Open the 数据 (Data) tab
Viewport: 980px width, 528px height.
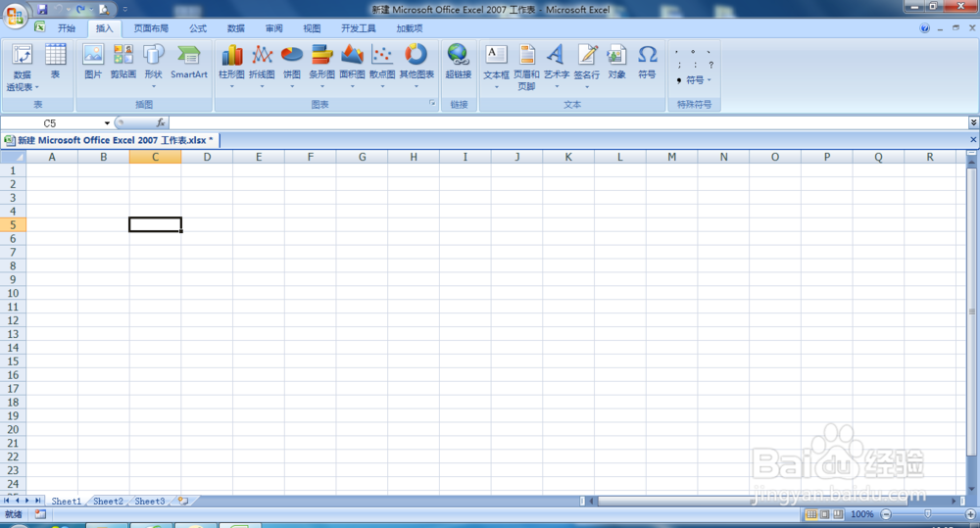tap(236, 28)
